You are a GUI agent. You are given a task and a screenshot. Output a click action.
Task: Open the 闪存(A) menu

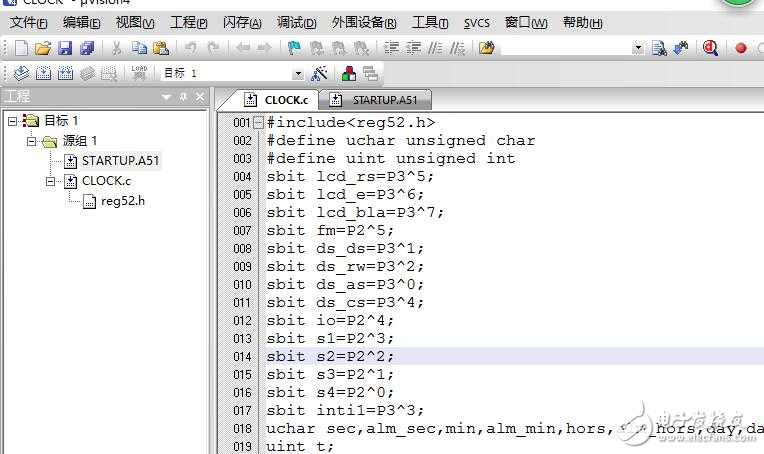[242, 23]
